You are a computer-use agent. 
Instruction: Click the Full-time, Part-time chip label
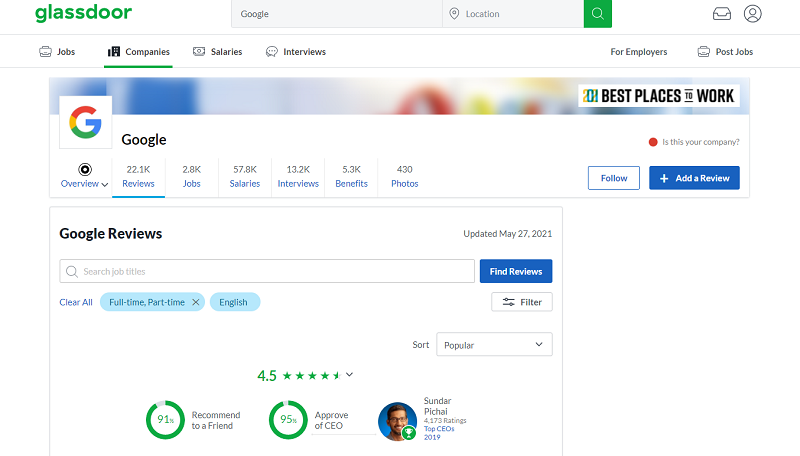click(147, 302)
